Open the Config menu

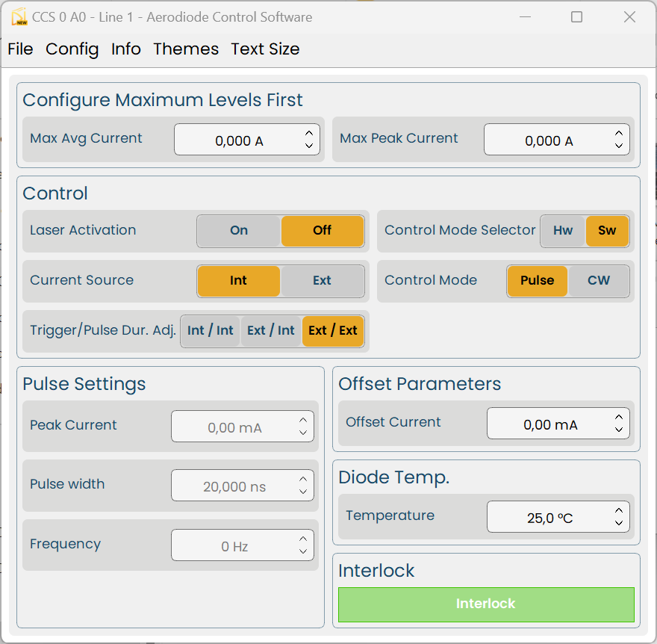tap(72, 49)
